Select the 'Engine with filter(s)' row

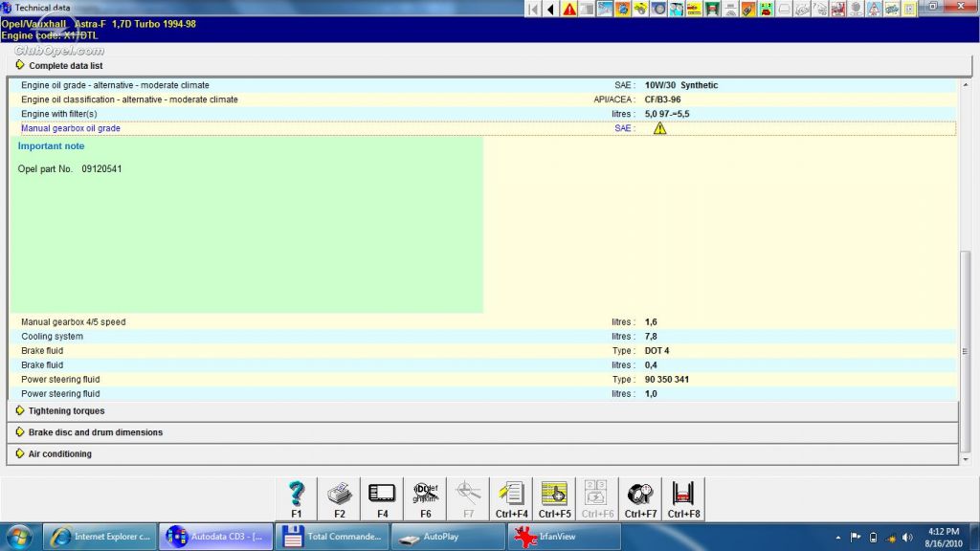(482, 114)
